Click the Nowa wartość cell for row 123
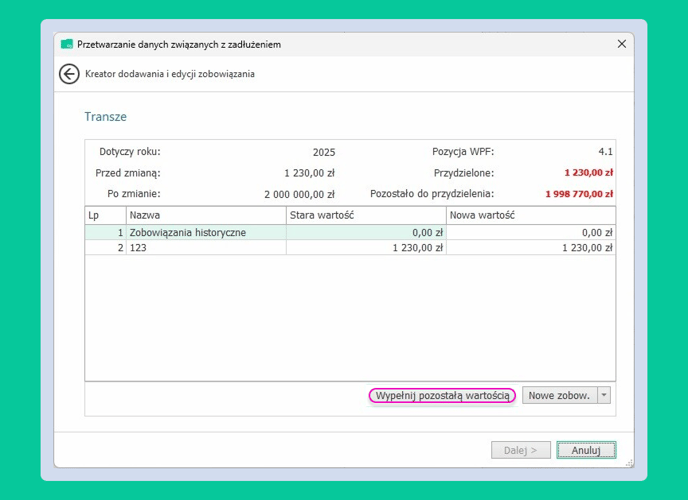Viewport: 688px width, 500px height. tap(531, 248)
